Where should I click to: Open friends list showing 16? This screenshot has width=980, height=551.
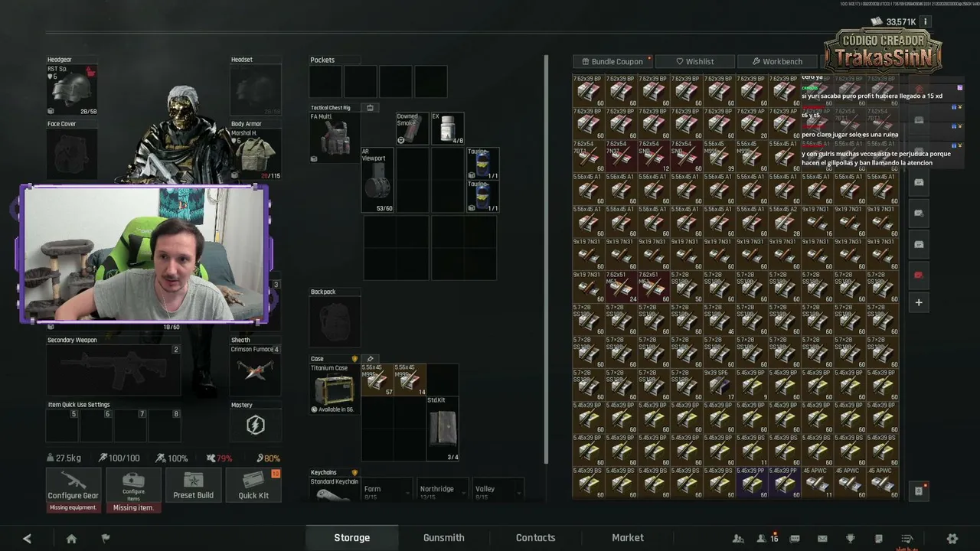click(x=766, y=538)
